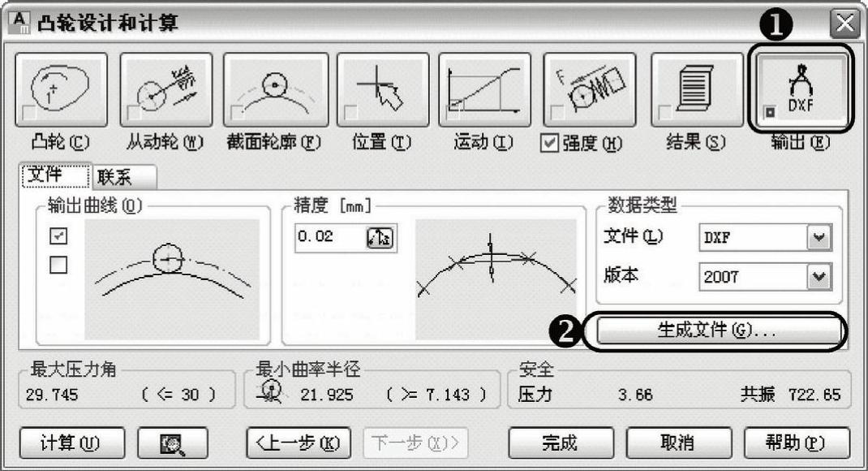
Task: Click the precision pick button beside 0.02
Action: point(379,238)
